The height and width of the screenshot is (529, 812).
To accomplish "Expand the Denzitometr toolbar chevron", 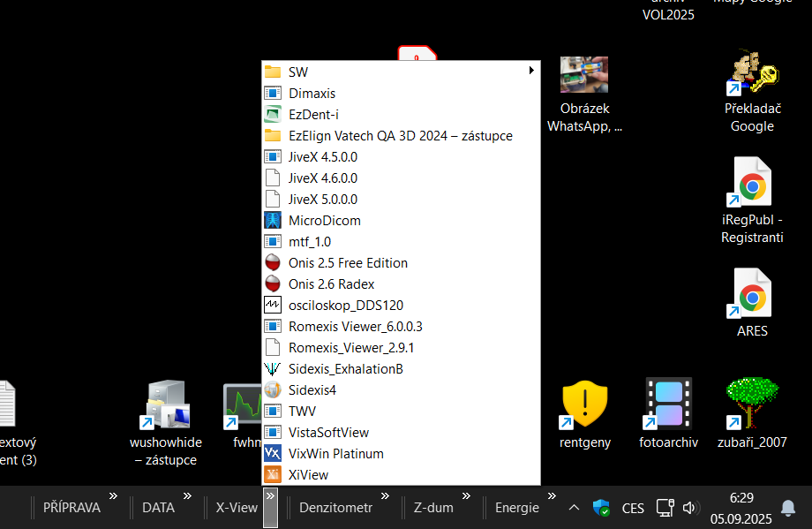I will (x=385, y=496).
